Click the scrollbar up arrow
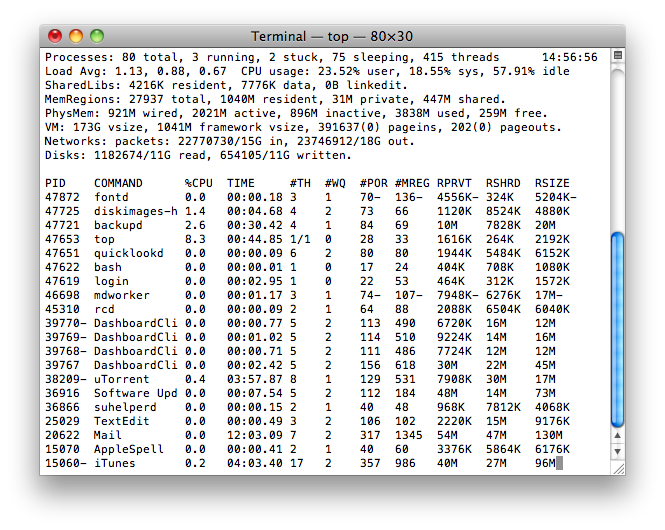 pyautogui.click(x=618, y=435)
